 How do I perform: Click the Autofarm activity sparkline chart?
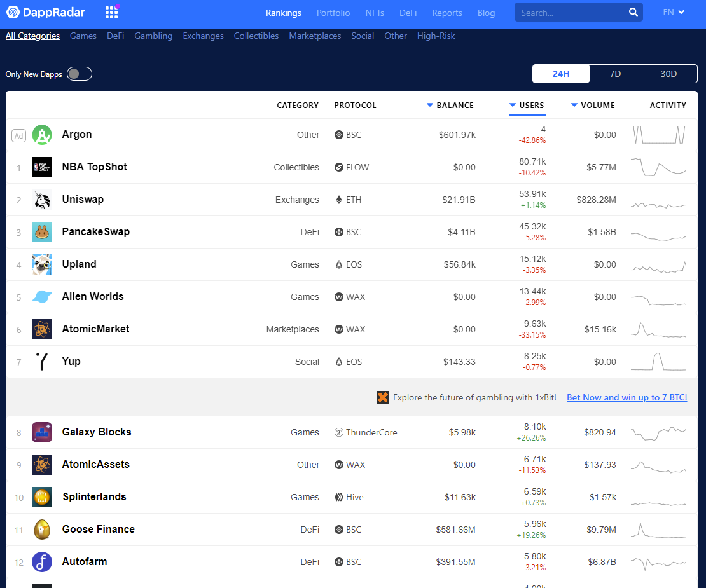658,563
